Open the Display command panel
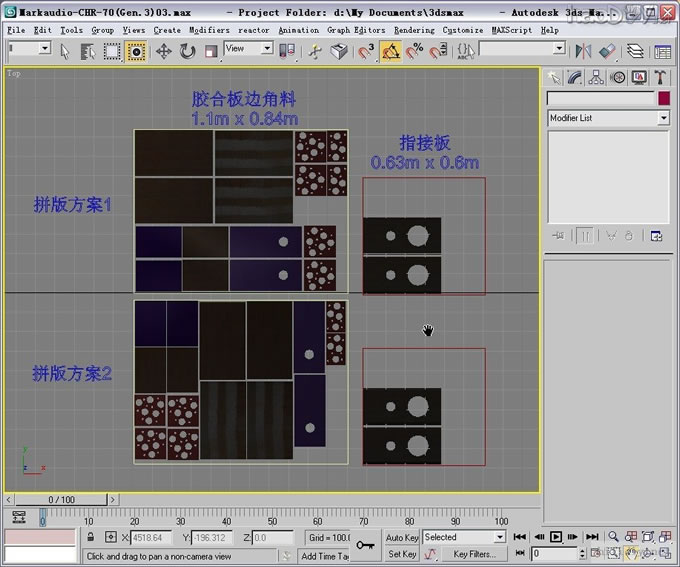Screen dimensions: 680x567 640,77
